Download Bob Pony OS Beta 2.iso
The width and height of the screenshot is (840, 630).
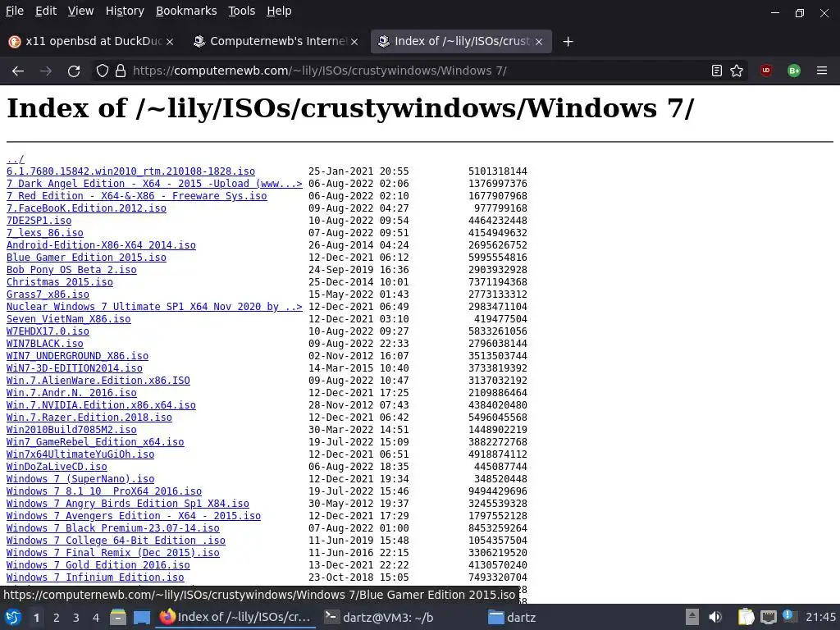click(71, 270)
